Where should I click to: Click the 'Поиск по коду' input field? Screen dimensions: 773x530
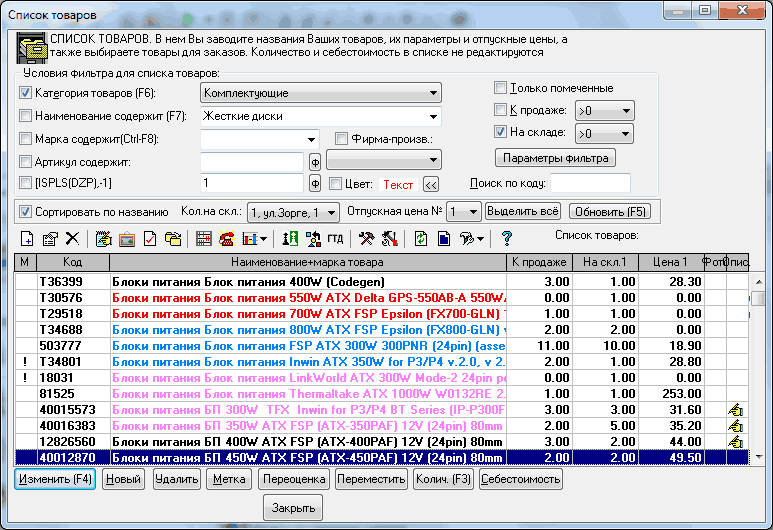[590, 183]
